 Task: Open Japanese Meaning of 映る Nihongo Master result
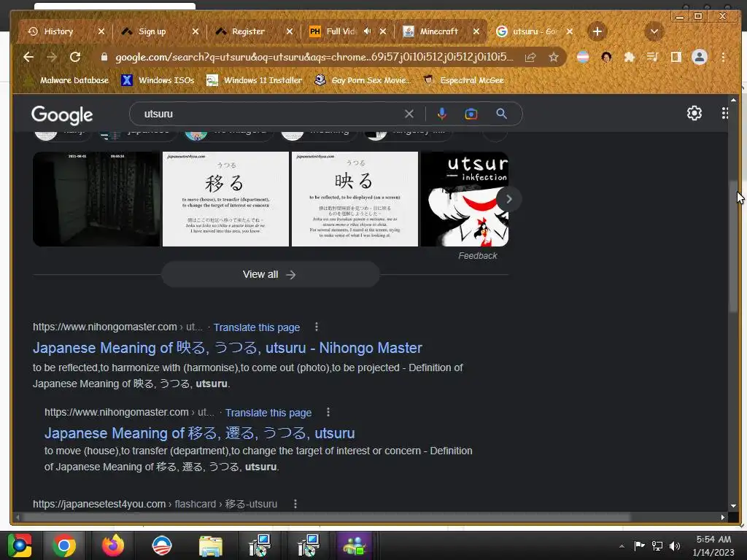point(228,348)
